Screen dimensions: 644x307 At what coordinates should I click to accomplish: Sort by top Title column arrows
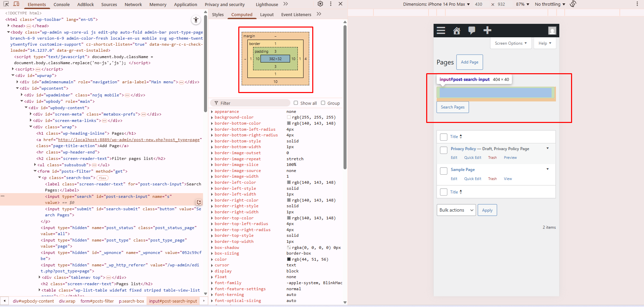click(x=461, y=136)
